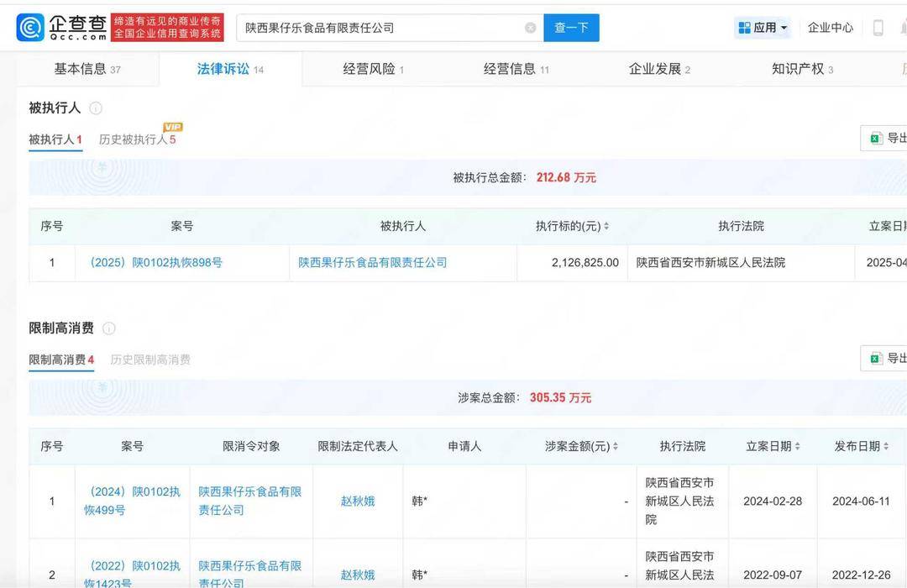This screenshot has height=588, width=907.
Task: Click the 申请人 column header
Action: (x=464, y=446)
